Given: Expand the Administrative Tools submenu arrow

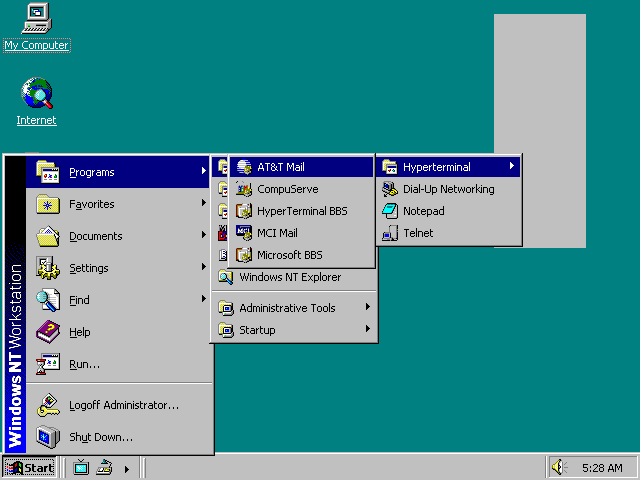Looking at the screenshot, I should click(368, 307).
